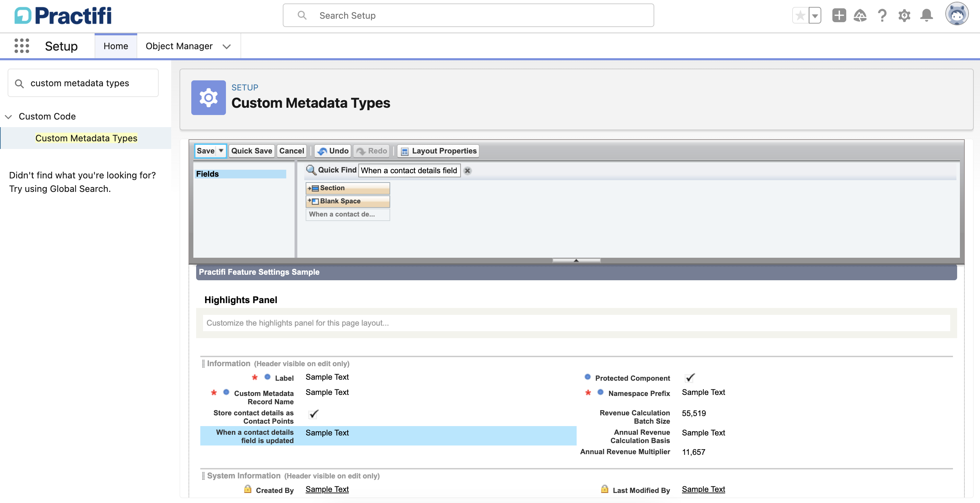Open the Trailhead guidance icon
Viewport: 980px width, 503px height.
pos(860,16)
